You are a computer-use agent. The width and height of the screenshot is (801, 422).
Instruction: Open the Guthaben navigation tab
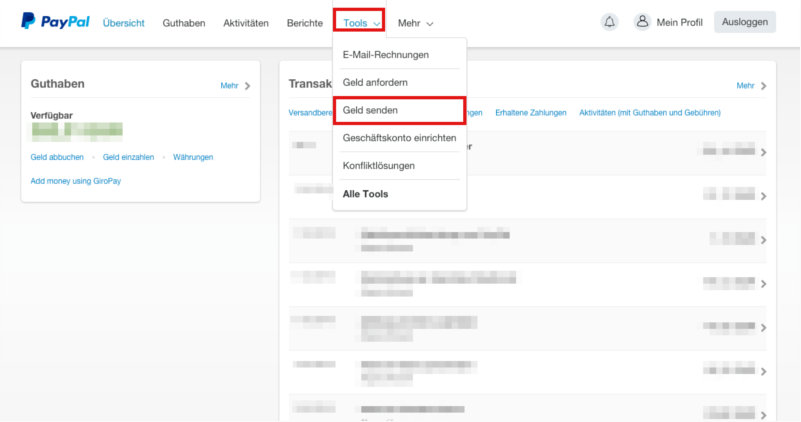pyautogui.click(x=184, y=23)
